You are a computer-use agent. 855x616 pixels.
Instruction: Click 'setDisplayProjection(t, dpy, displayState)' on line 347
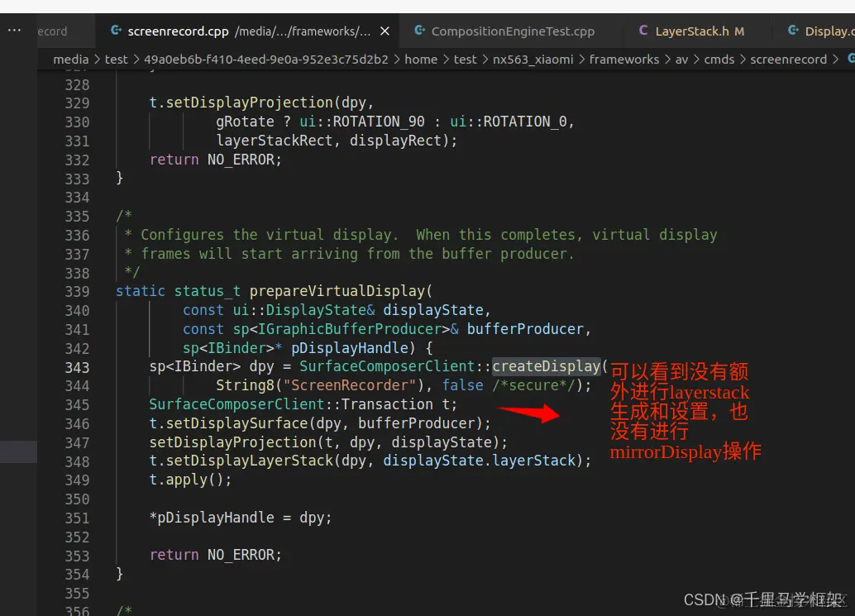324,442
